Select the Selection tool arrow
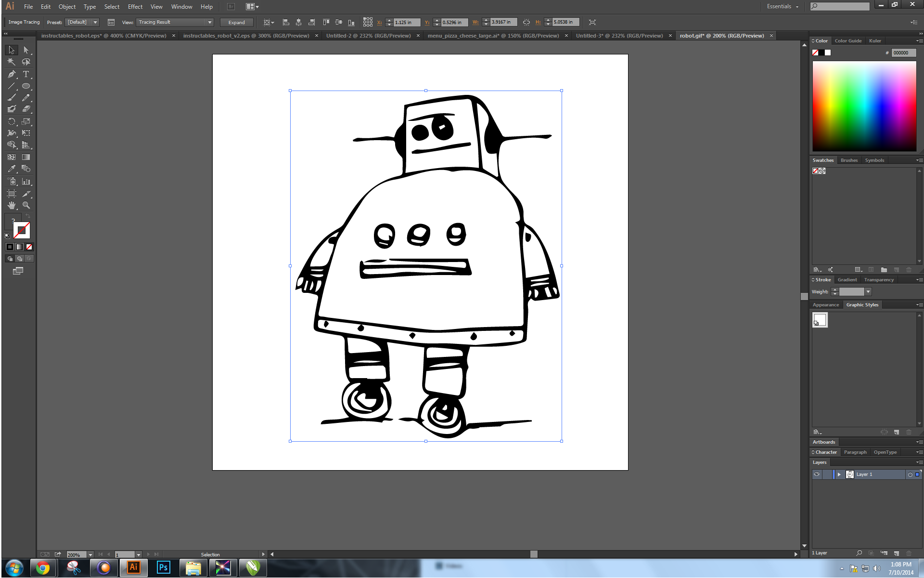 12,50
